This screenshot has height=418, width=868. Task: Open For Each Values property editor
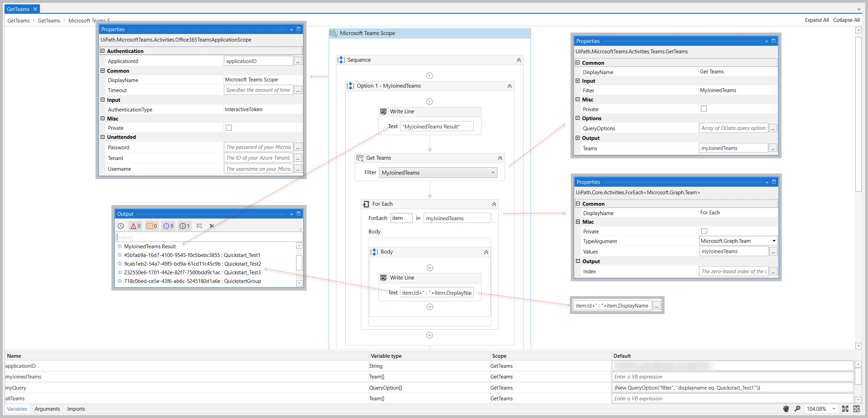[x=773, y=251]
